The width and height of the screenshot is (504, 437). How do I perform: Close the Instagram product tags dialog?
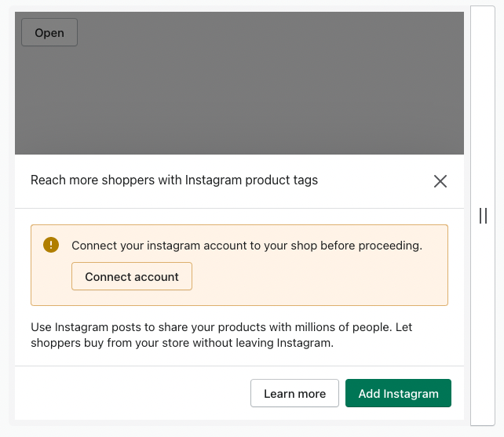pos(440,181)
